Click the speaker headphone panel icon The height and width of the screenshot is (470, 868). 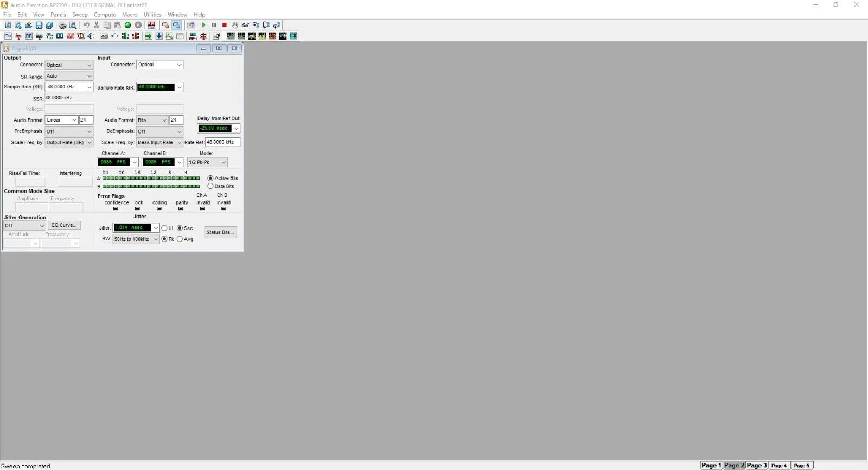coord(91,36)
